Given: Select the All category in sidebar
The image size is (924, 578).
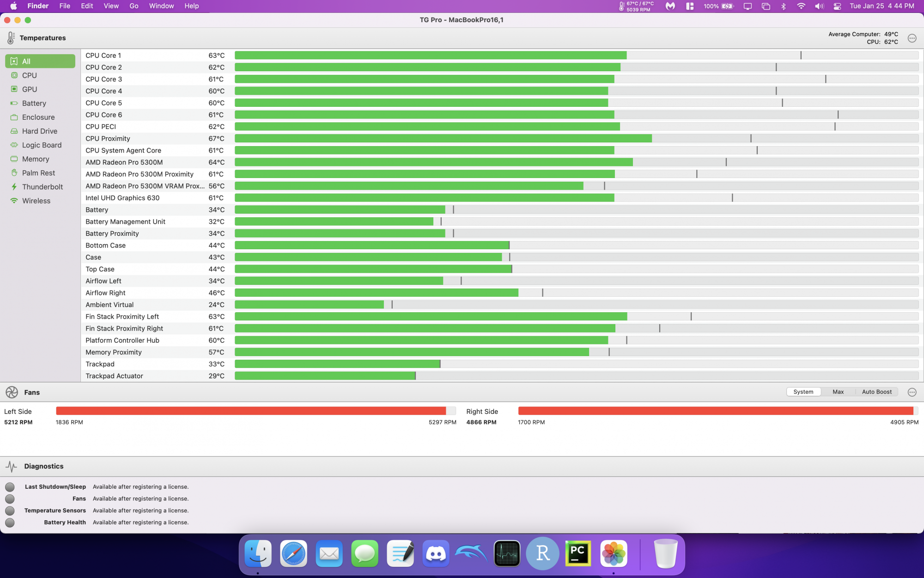Looking at the screenshot, I should 40,61.
